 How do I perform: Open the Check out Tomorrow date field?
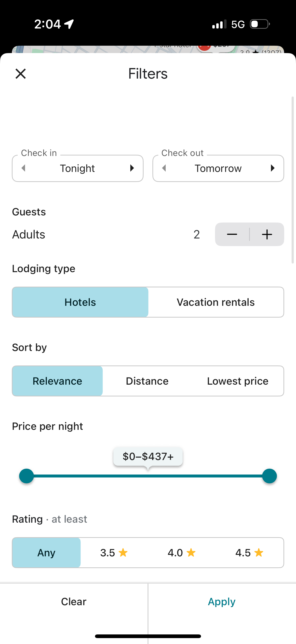pos(218,168)
